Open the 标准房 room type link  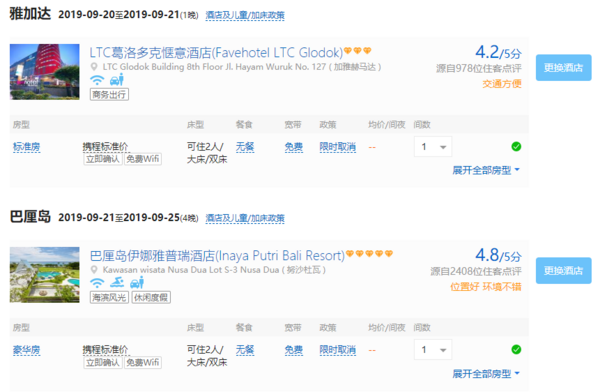coord(26,147)
